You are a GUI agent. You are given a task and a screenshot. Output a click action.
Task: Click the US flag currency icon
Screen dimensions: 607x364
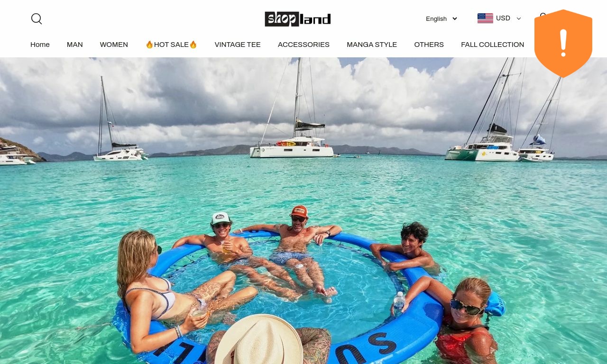tap(485, 18)
